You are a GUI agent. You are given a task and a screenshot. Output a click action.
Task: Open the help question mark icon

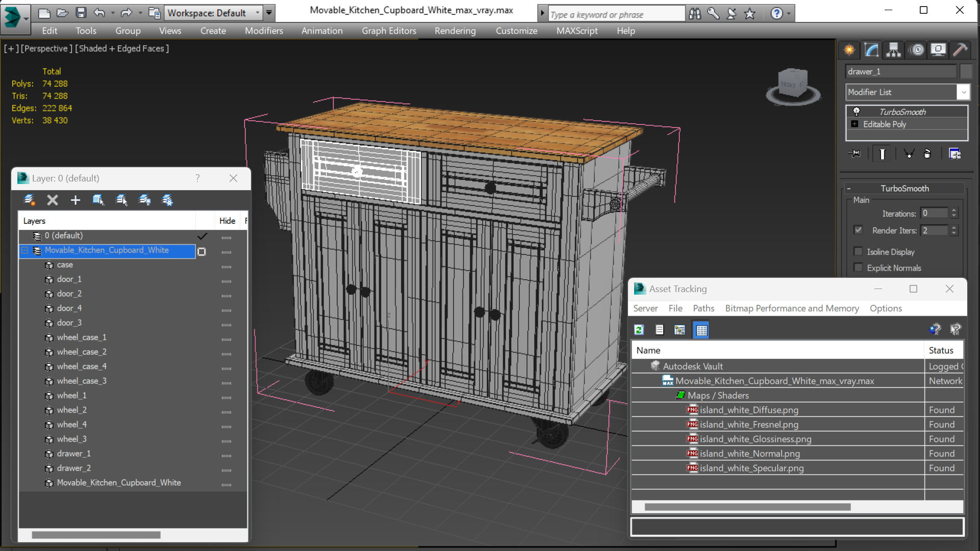[x=776, y=14]
